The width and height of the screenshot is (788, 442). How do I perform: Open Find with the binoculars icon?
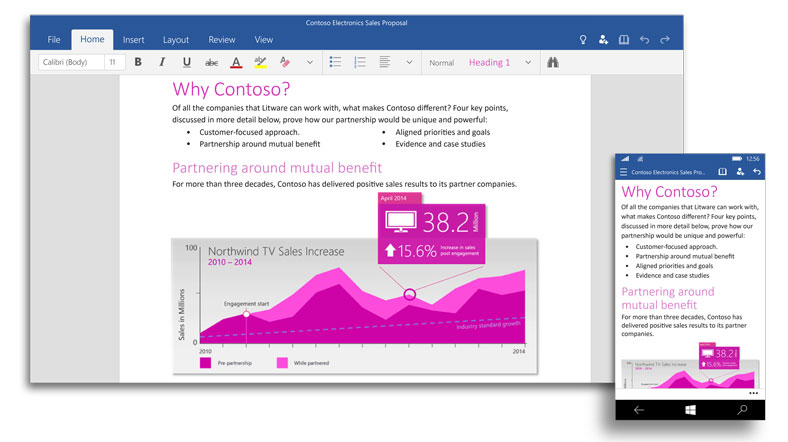pyautogui.click(x=553, y=62)
